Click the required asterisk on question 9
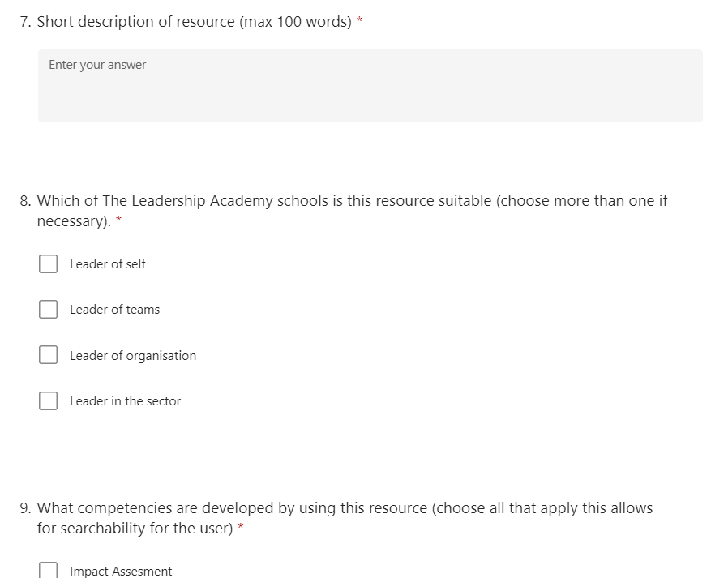 click(x=241, y=526)
